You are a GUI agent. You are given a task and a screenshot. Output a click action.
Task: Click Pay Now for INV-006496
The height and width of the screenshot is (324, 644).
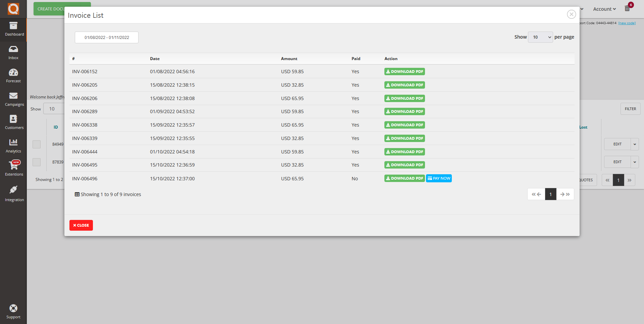click(439, 179)
